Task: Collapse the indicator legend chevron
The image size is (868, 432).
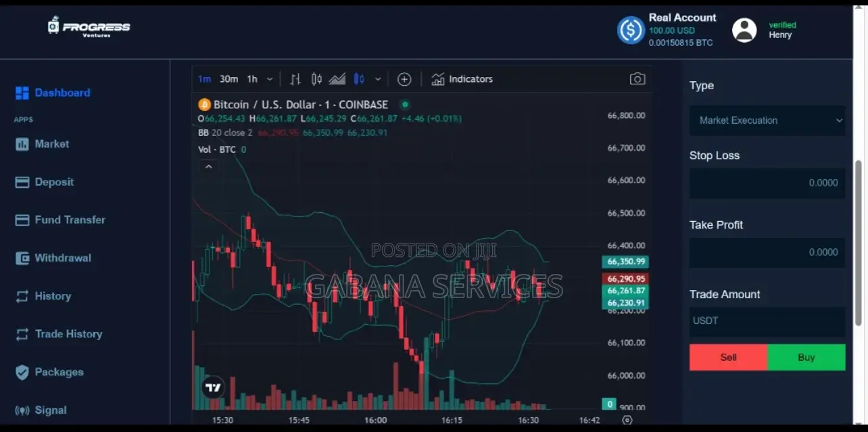Action: [x=209, y=166]
